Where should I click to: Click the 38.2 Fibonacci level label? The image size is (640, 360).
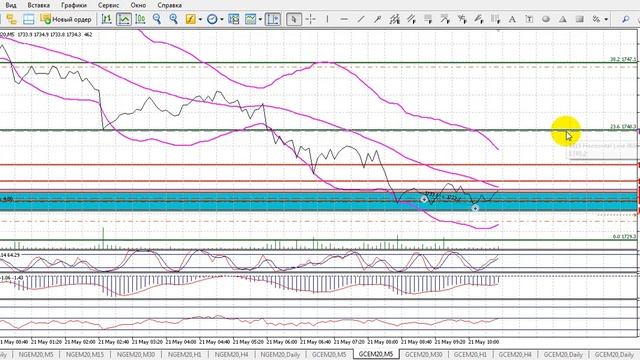pyautogui.click(x=623, y=60)
